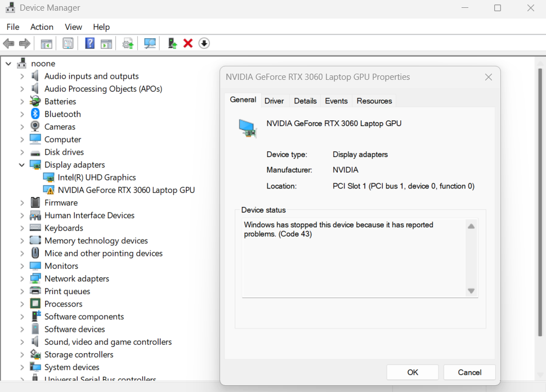The height and width of the screenshot is (392, 546).
Task: Select System devices
Action: [71, 367]
